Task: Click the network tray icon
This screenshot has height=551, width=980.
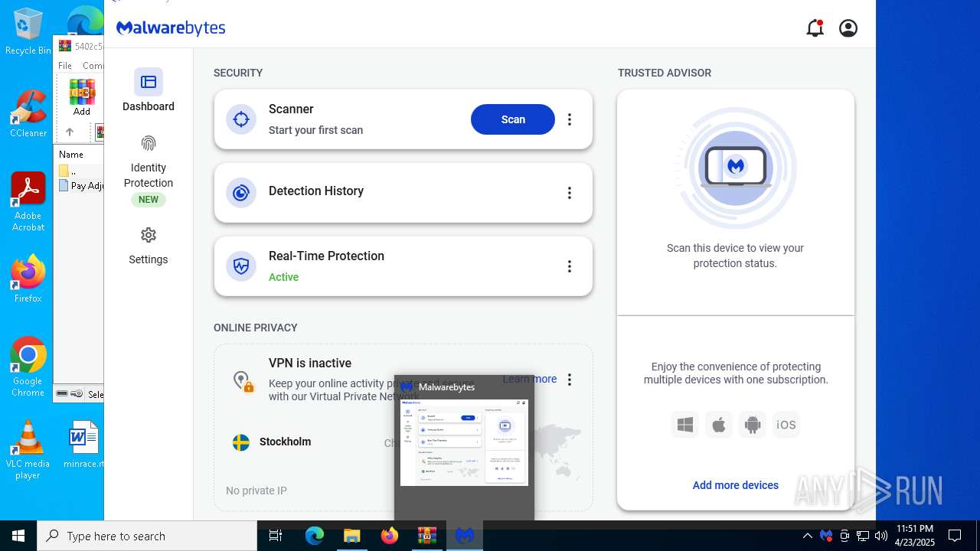Action: (x=863, y=536)
